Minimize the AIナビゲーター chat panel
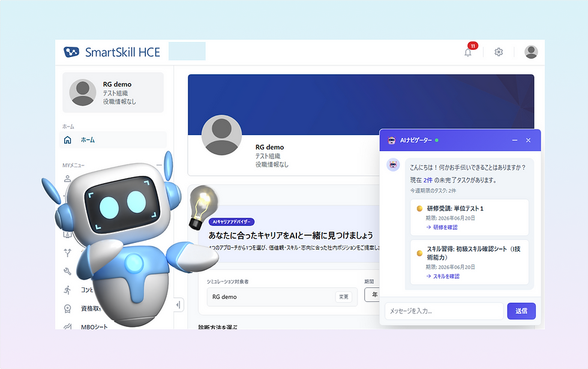The image size is (588, 369). pyautogui.click(x=515, y=140)
